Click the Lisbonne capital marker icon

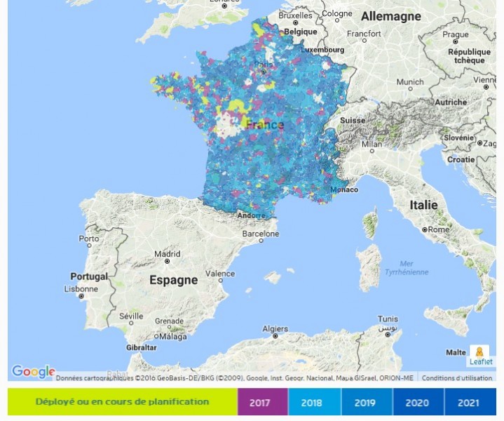81,297
